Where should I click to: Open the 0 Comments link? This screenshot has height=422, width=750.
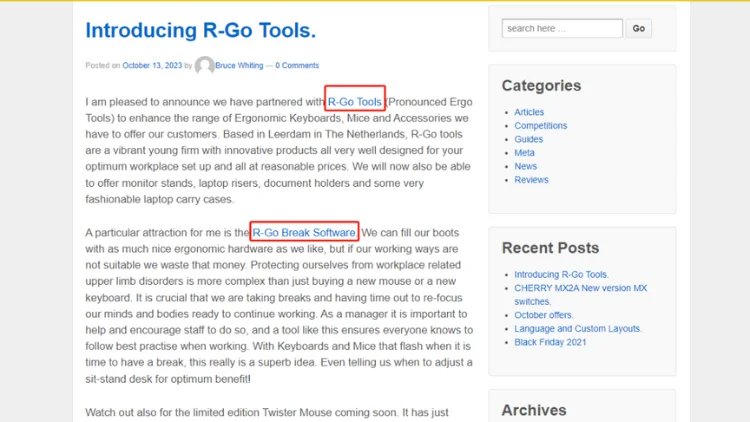coord(297,66)
